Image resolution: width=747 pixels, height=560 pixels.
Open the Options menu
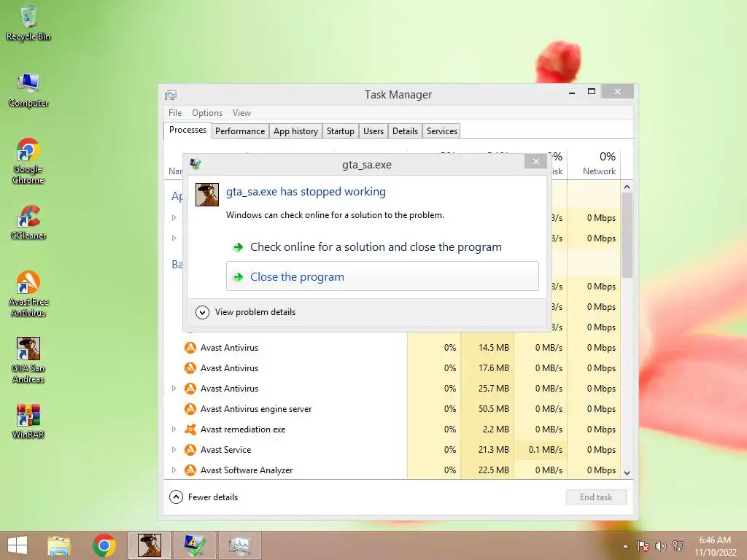pos(207,113)
